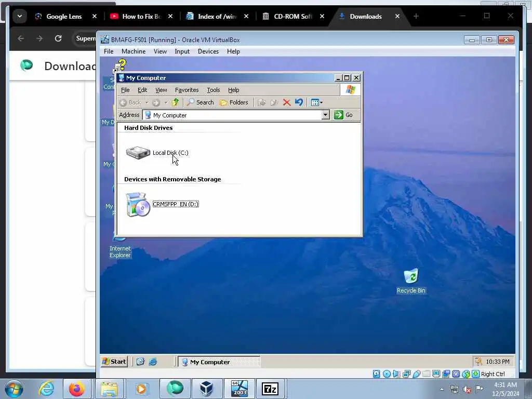Click the blue Undo arrow toolbar icon
The image size is (532, 399).
pyautogui.click(x=299, y=102)
